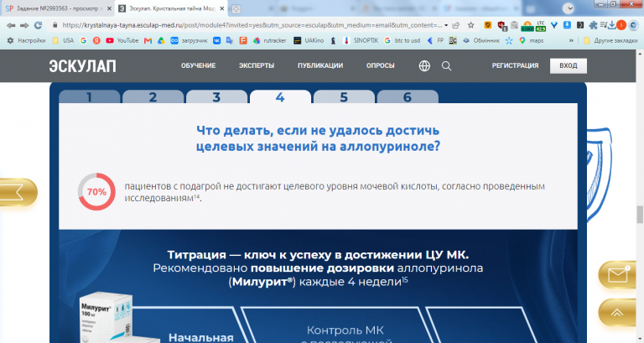Click the padlock site info icon
This screenshot has height=343, width=644.
pos(55,25)
